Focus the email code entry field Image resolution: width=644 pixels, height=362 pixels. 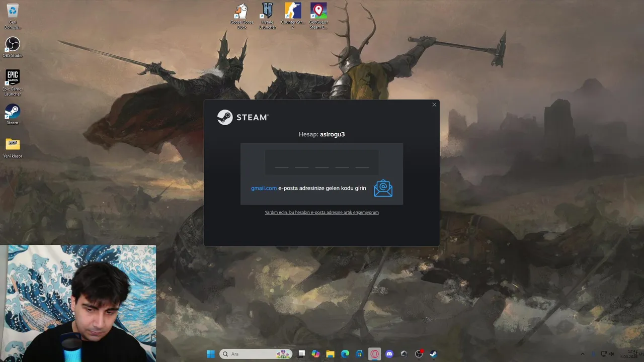pyautogui.click(x=322, y=162)
